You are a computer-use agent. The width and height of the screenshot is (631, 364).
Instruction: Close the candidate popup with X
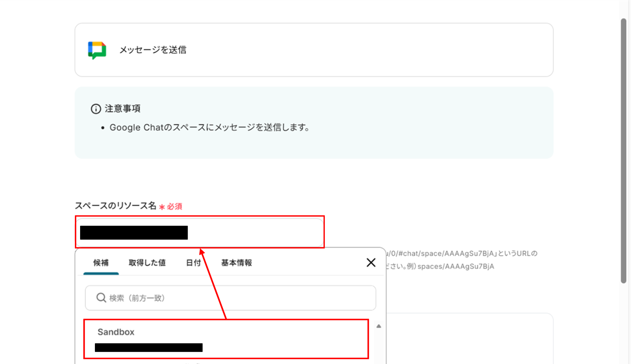pos(371,262)
